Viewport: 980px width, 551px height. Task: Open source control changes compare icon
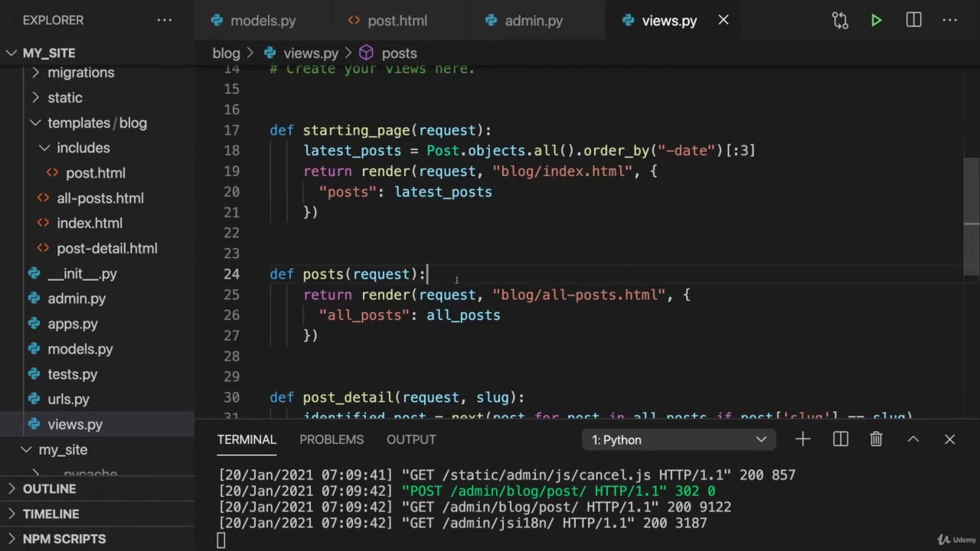(840, 21)
